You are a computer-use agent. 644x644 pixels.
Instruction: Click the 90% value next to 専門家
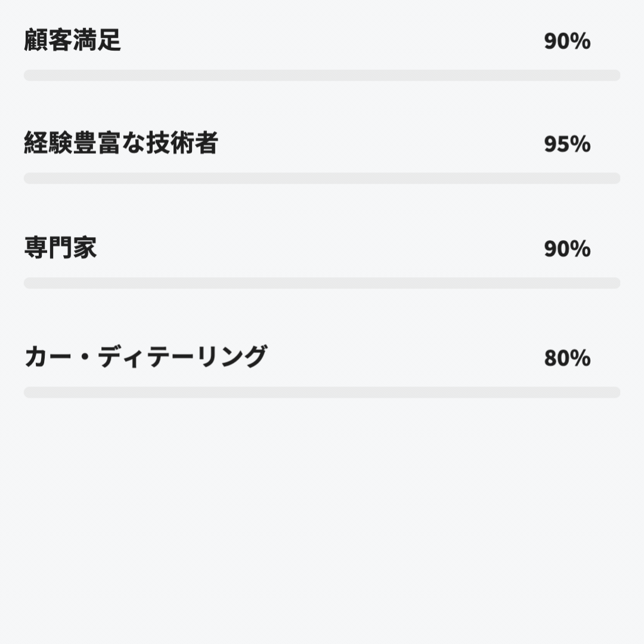click(x=566, y=249)
